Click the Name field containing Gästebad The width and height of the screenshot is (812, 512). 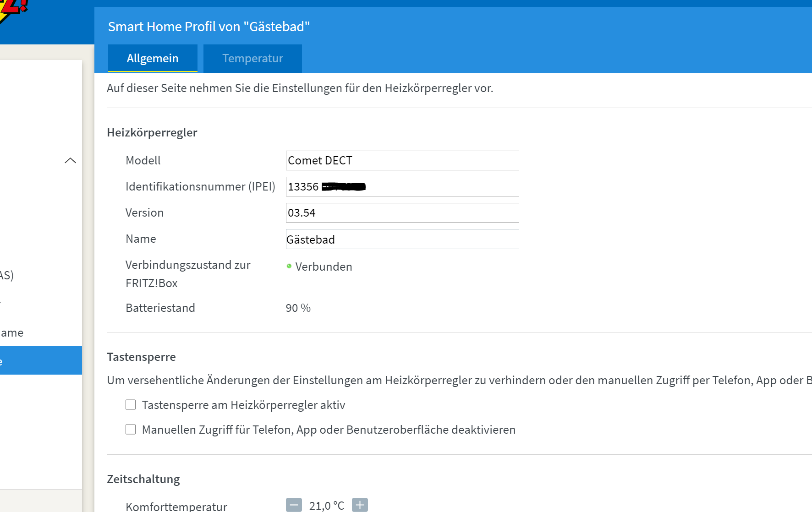[x=402, y=239]
